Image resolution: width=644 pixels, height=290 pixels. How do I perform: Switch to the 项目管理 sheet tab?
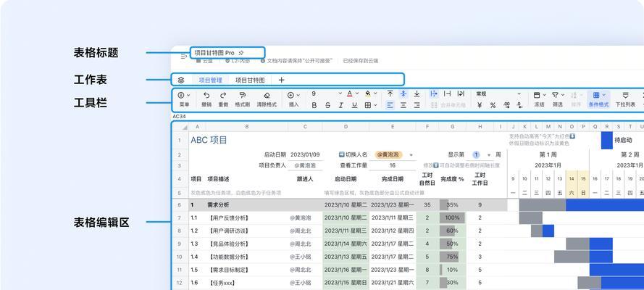coord(210,80)
